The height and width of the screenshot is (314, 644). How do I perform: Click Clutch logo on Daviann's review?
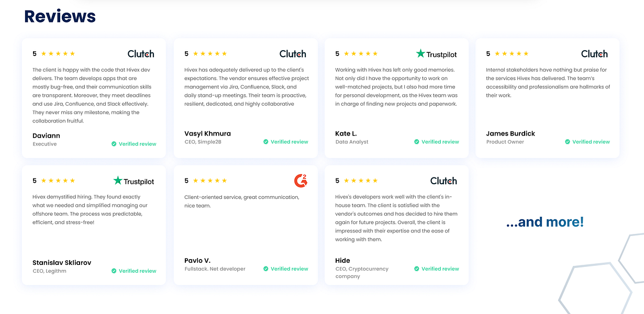click(141, 53)
